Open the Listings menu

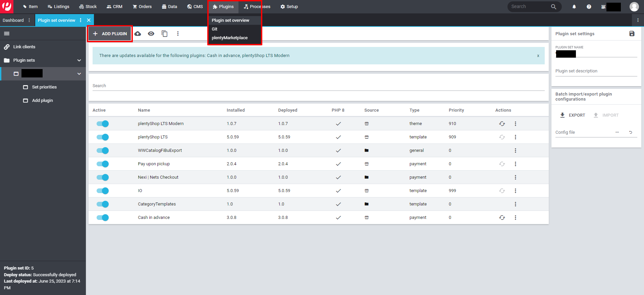[58, 7]
